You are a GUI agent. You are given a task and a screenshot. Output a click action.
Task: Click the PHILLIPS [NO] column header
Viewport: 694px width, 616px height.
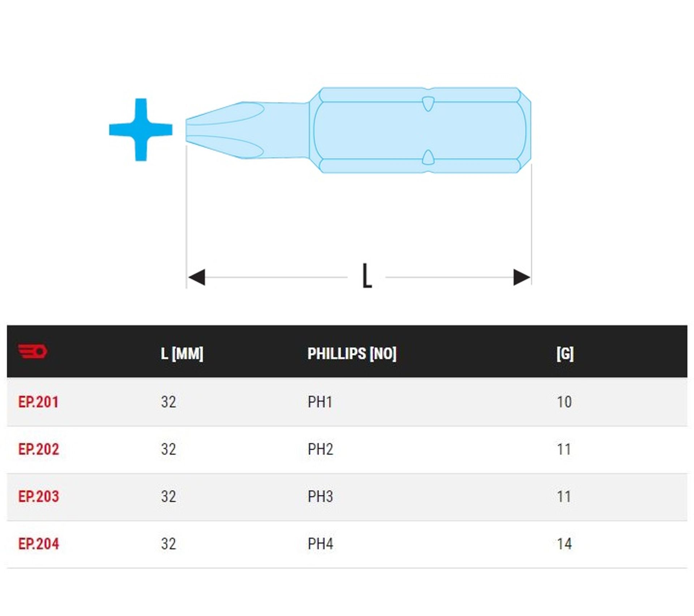(x=352, y=353)
